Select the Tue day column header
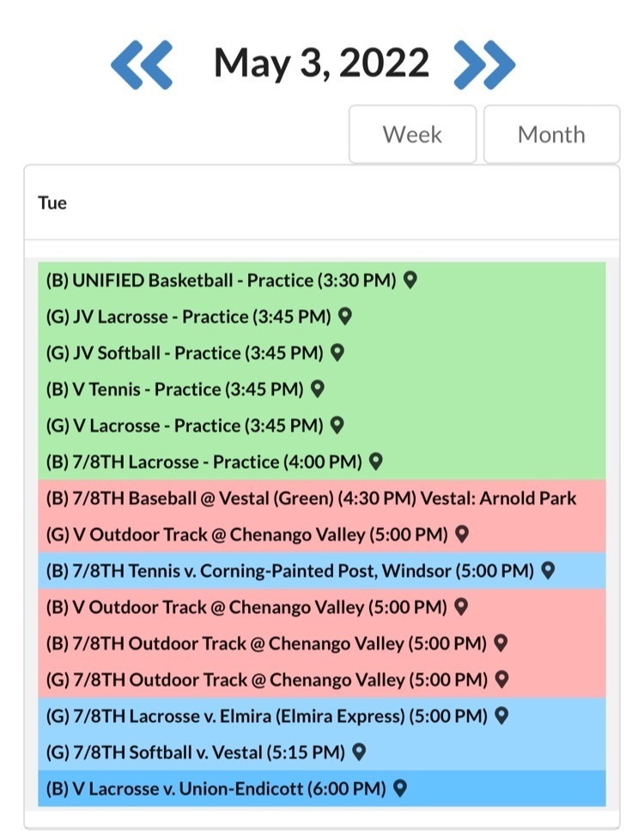Viewport: 644px width, 838px height. [52, 203]
